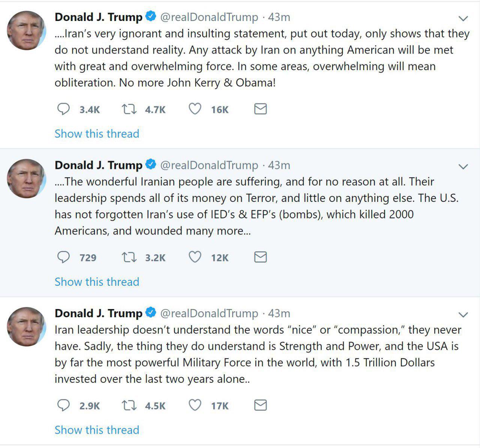Retweet the 'Strength and Power' tweet

(x=129, y=405)
